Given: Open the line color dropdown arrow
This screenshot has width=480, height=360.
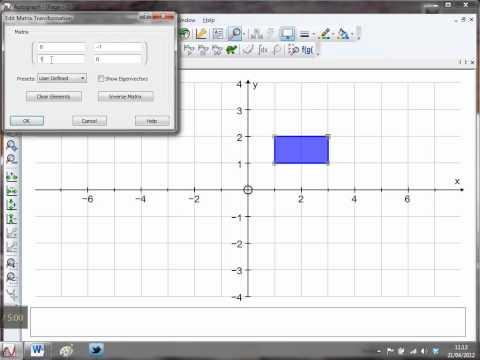Looking at the screenshot, I should coord(333,34).
